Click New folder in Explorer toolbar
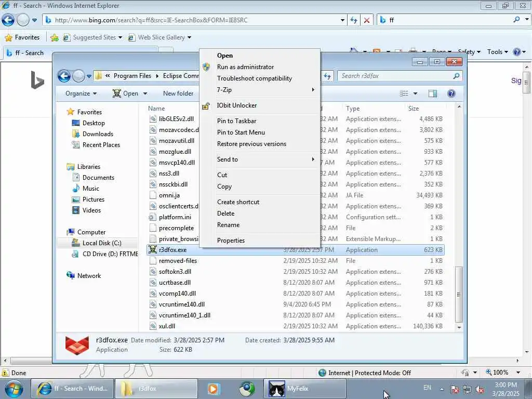This screenshot has height=399, width=532. pyautogui.click(x=178, y=94)
